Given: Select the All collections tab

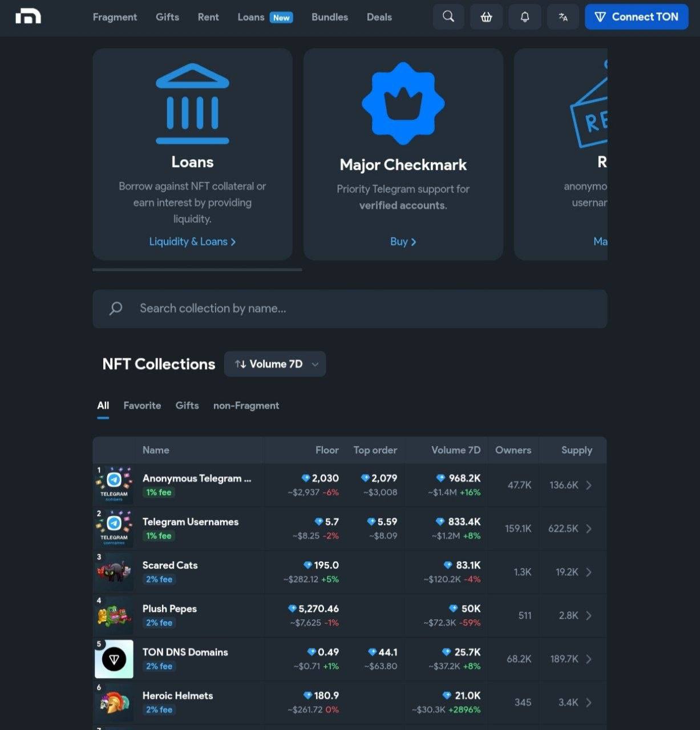Looking at the screenshot, I should [x=103, y=405].
